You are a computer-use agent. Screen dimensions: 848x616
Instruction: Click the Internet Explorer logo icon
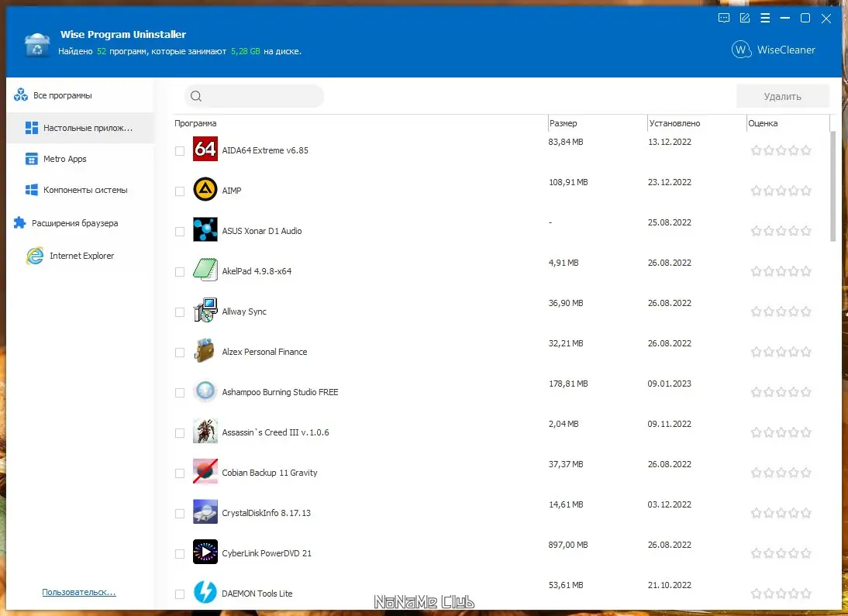point(35,255)
